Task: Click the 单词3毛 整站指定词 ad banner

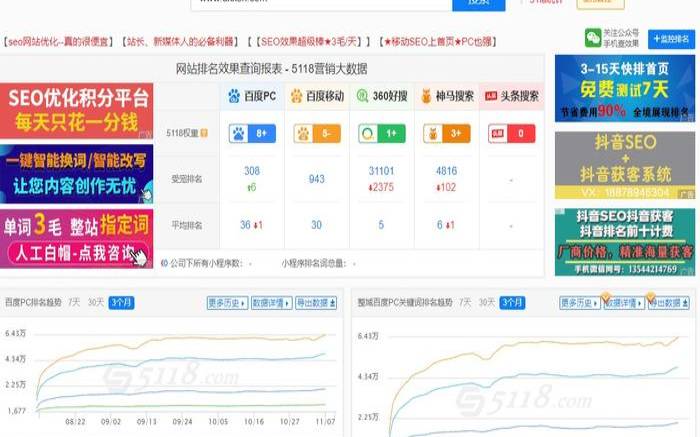Action: tap(76, 239)
